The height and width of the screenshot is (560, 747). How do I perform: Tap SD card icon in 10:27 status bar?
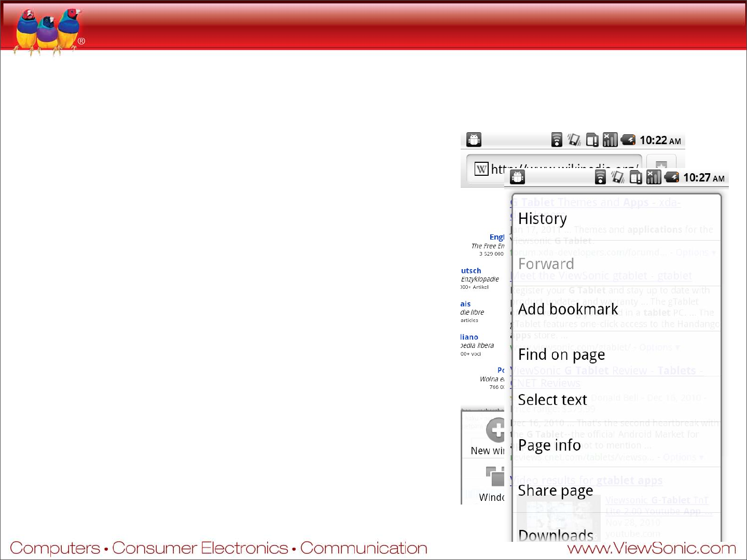(x=635, y=178)
